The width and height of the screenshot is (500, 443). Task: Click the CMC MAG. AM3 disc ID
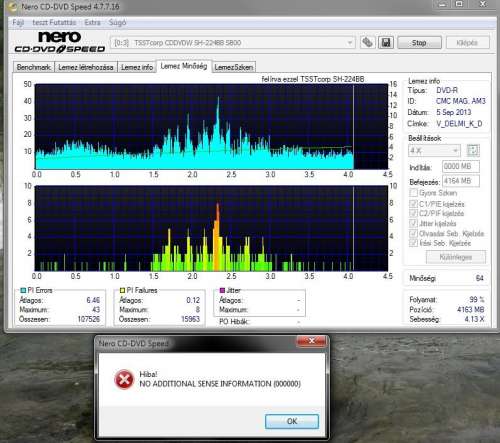coord(461,101)
